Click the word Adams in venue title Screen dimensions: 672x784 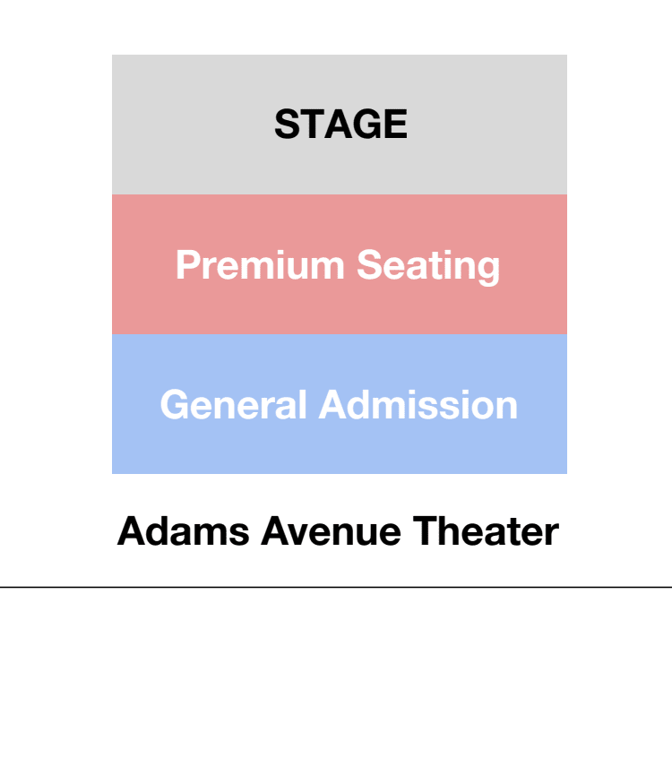click(184, 531)
